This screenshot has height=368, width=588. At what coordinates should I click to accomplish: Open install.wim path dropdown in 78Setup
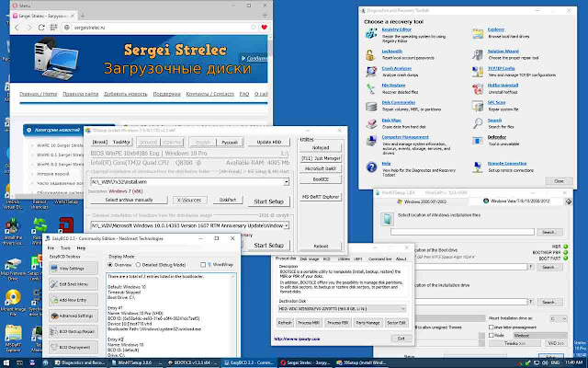[x=286, y=182]
